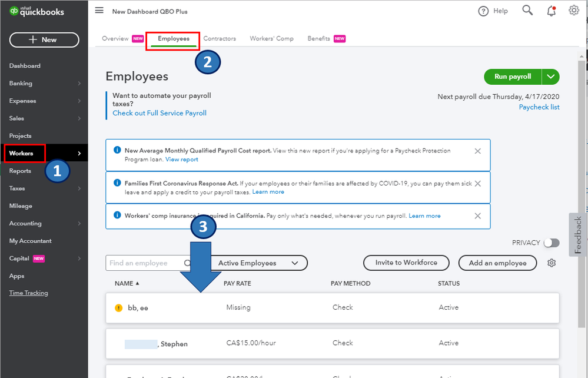Switch to the Contractors tab
Viewport: 588px width, 378px height.
click(220, 39)
